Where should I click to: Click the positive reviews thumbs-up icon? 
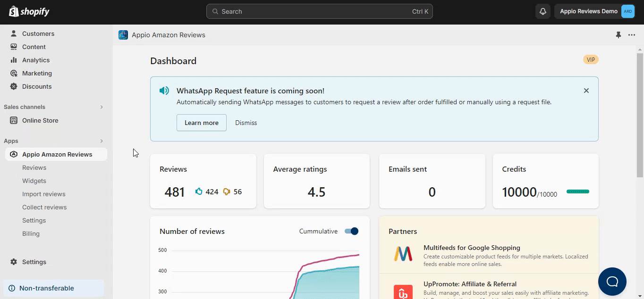(199, 191)
